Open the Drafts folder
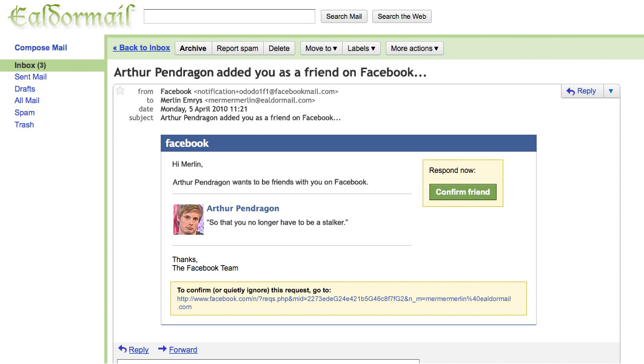 (x=25, y=89)
